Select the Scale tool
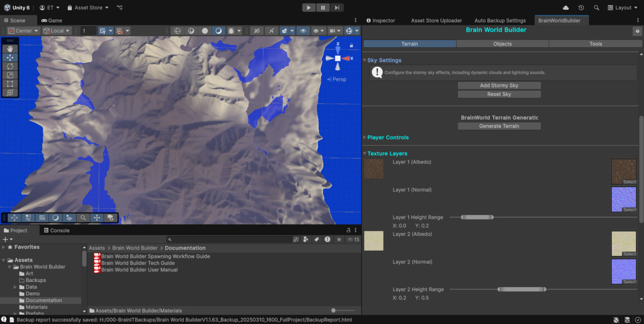 (x=10, y=75)
